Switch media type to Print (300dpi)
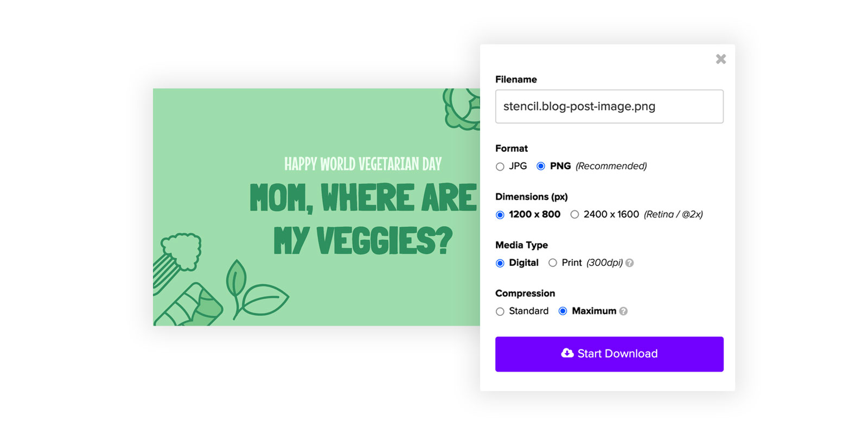The image size is (868, 434). (x=553, y=263)
